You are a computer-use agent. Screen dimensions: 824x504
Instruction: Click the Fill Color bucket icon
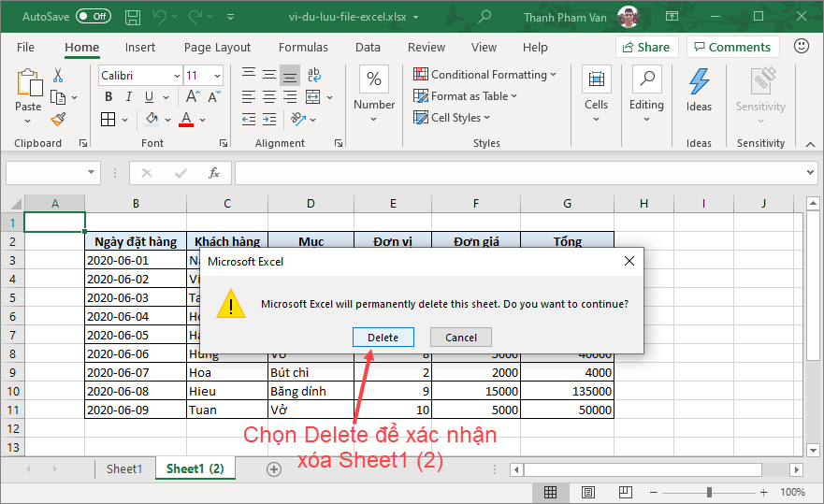152,120
